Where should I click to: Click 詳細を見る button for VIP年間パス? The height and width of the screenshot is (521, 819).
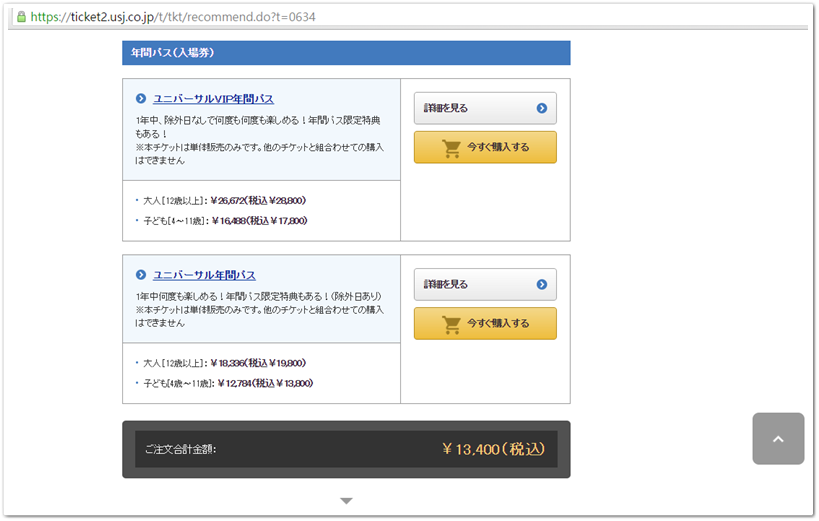[x=485, y=108]
